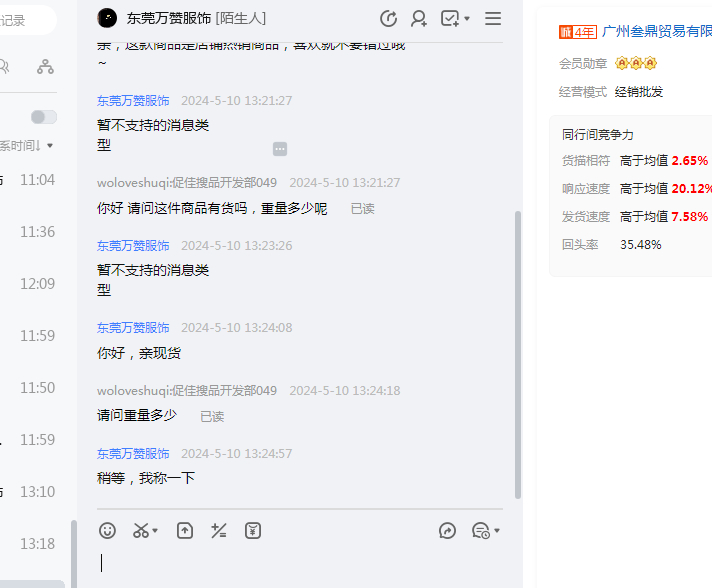
Task: Click the conversation list scrollbar
Action: coord(74,554)
